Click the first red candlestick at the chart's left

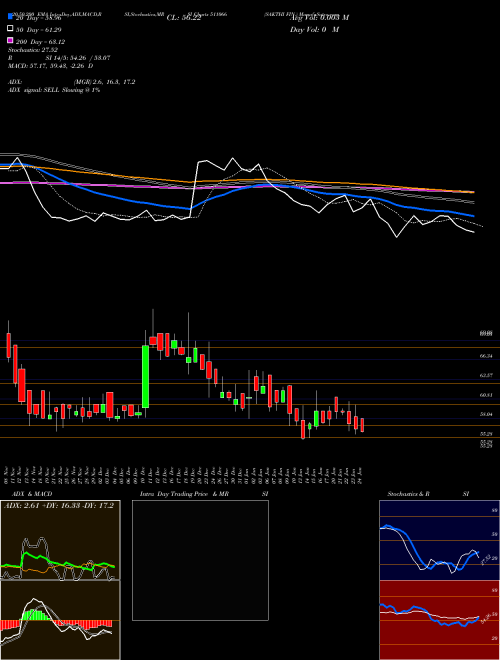click(x=8, y=346)
